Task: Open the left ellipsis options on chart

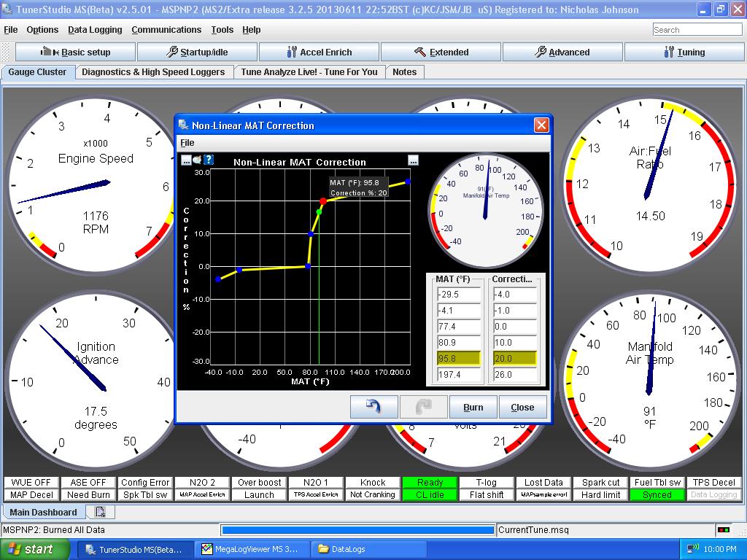Action: coord(186,160)
